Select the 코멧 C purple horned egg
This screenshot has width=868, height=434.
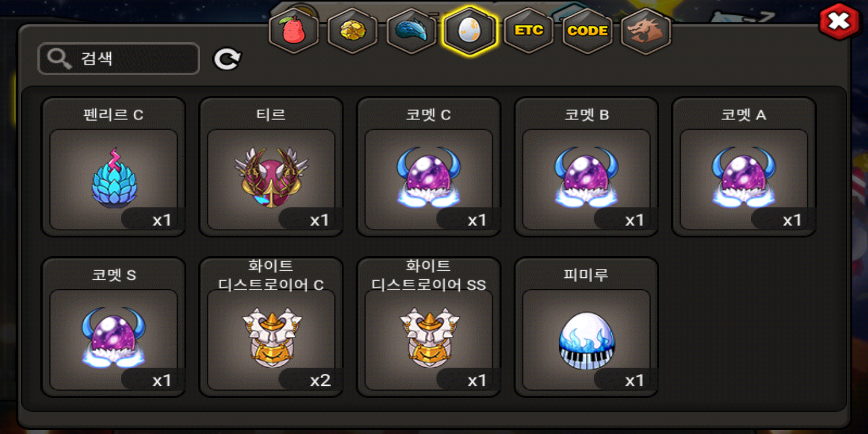pos(429,167)
